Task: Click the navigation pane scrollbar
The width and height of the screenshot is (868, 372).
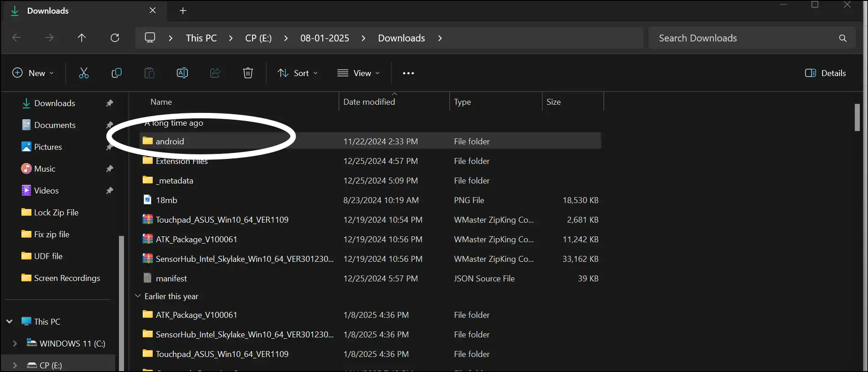Action: (x=121, y=303)
